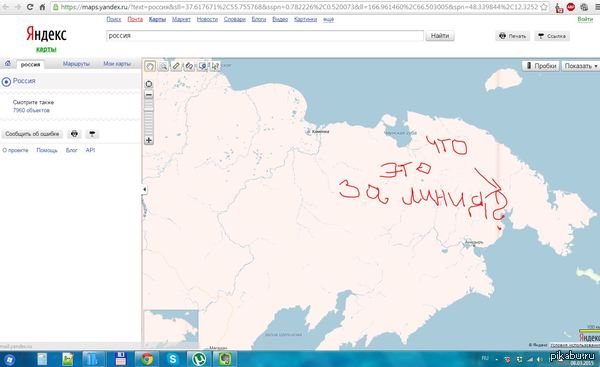Screen dimensions: 600x367
Task: Click the map info question tool
Action: (215, 66)
